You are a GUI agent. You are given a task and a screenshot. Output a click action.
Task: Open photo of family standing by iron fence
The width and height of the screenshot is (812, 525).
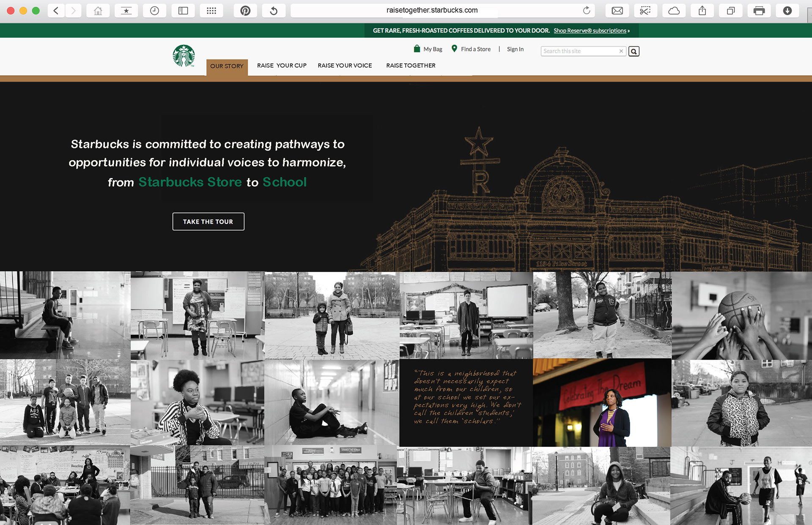click(x=197, y=485)
